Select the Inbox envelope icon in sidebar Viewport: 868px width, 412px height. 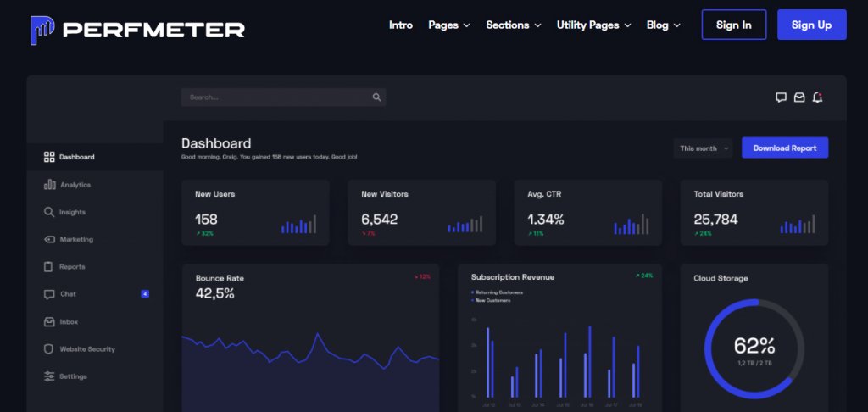[x=49, y=322]
